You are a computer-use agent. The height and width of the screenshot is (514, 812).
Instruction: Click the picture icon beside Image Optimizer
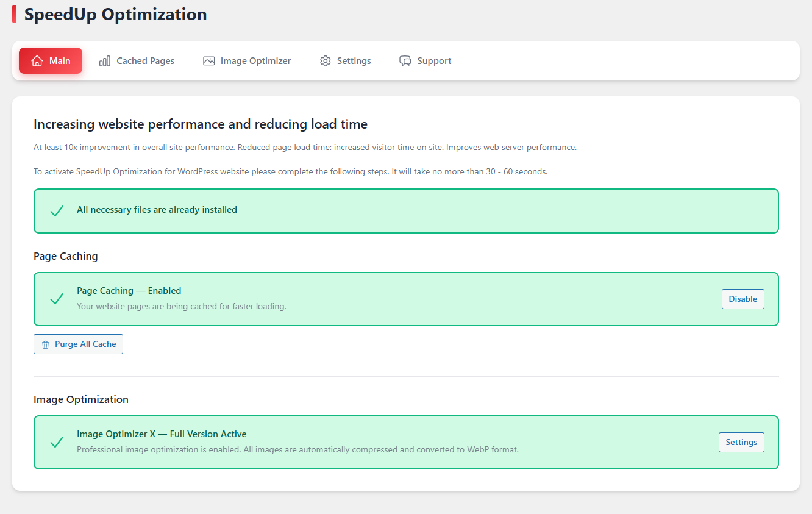[x=209, y=61]
